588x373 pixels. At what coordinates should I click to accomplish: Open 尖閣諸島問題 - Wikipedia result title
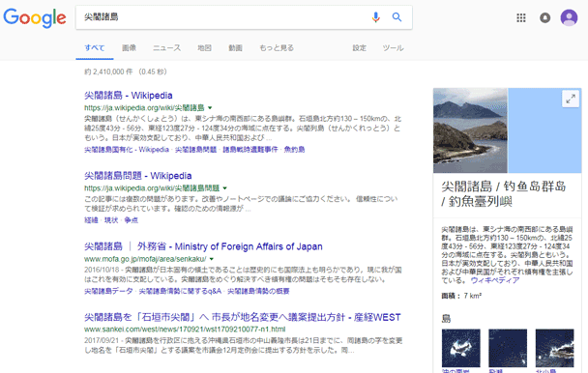click(138, 176)
